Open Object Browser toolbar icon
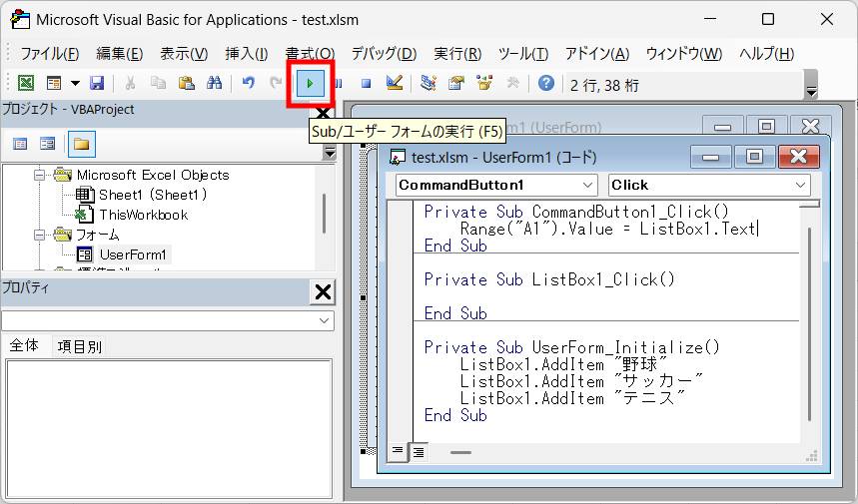858x504 pixels. (x=484, y=83)
